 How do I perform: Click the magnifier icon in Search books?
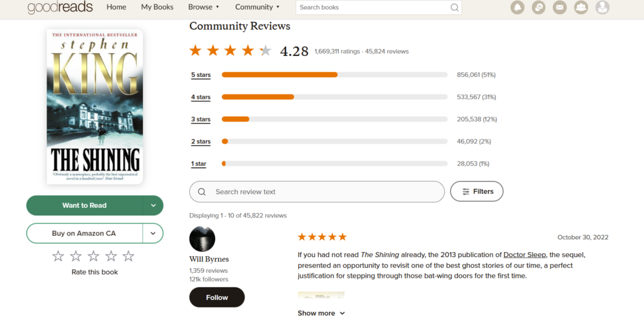(x=454, y=8)
